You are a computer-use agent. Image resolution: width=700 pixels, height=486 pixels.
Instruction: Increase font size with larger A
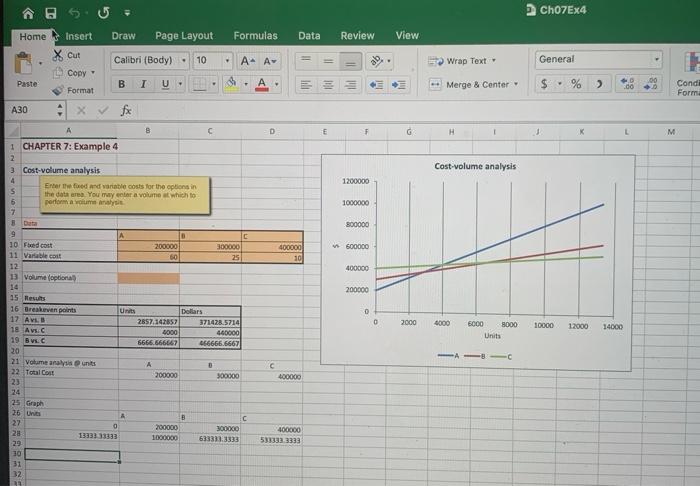(x=248, y=61)
